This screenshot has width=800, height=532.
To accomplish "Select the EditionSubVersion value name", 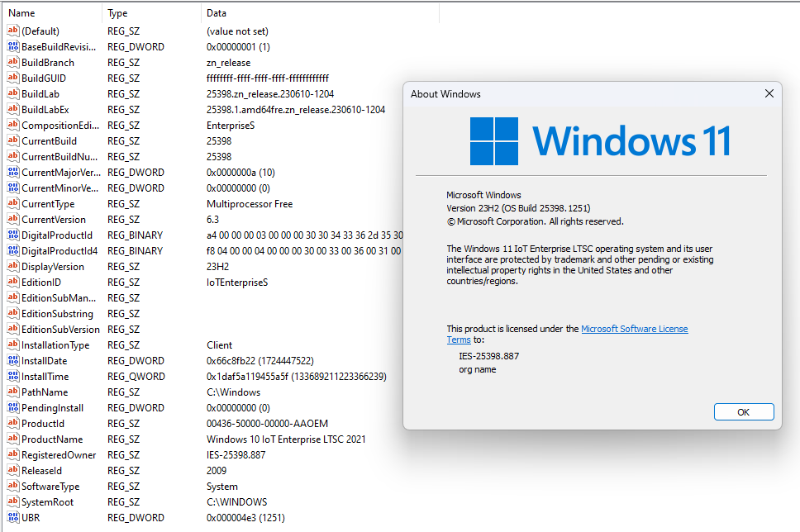I will click(60, 329).
